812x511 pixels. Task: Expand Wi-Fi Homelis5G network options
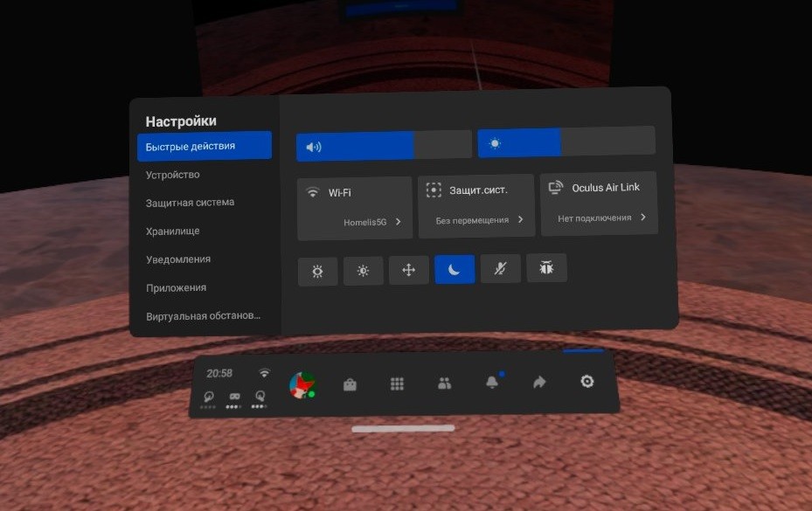coord(355,208)
